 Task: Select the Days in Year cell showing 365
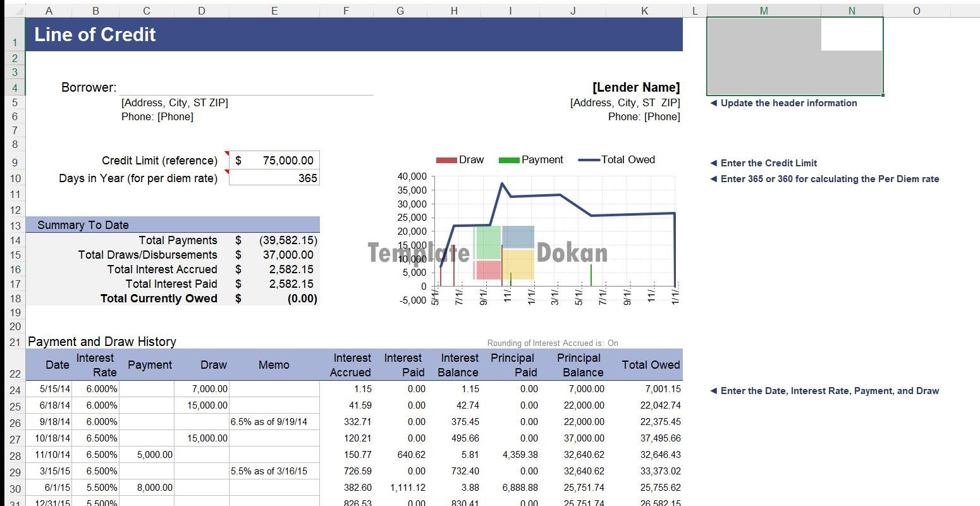pos(274,178)
